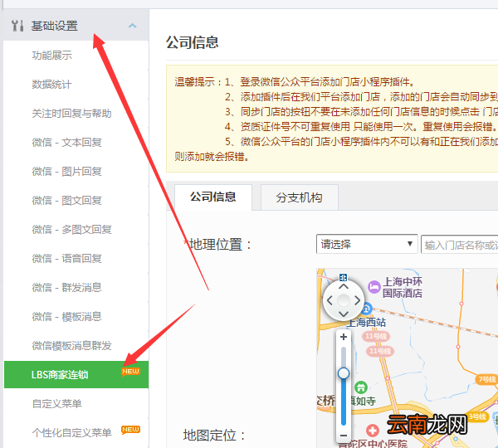This screenshot has height=448, width=498.
Task: Open 微信 - 模板消息
Action: (66, 317)
